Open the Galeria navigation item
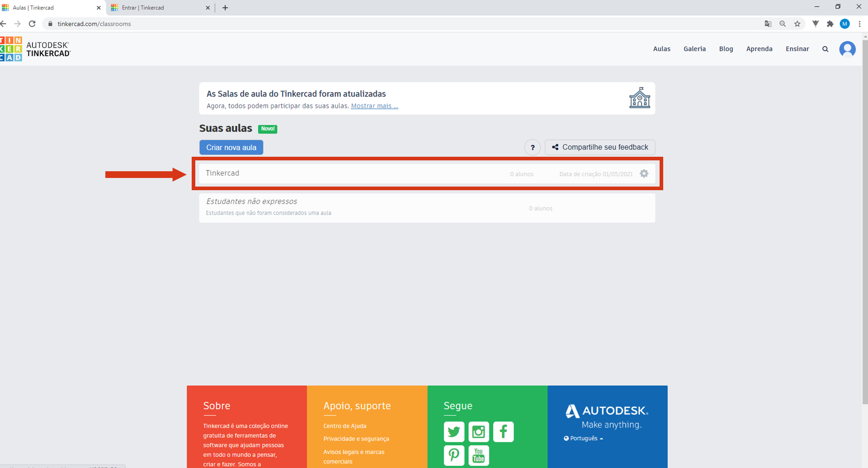This screenshot has width=868, height=468. [694, 49]
